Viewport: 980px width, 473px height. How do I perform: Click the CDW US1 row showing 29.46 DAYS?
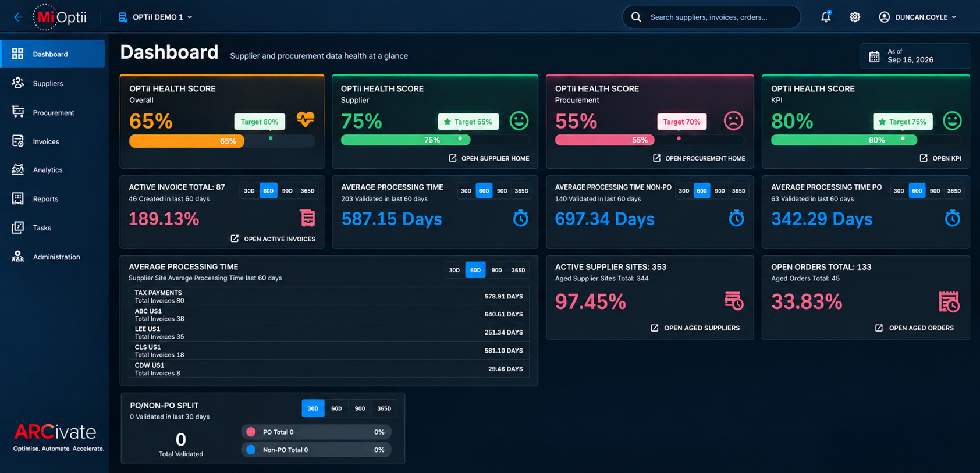point(329,369)
